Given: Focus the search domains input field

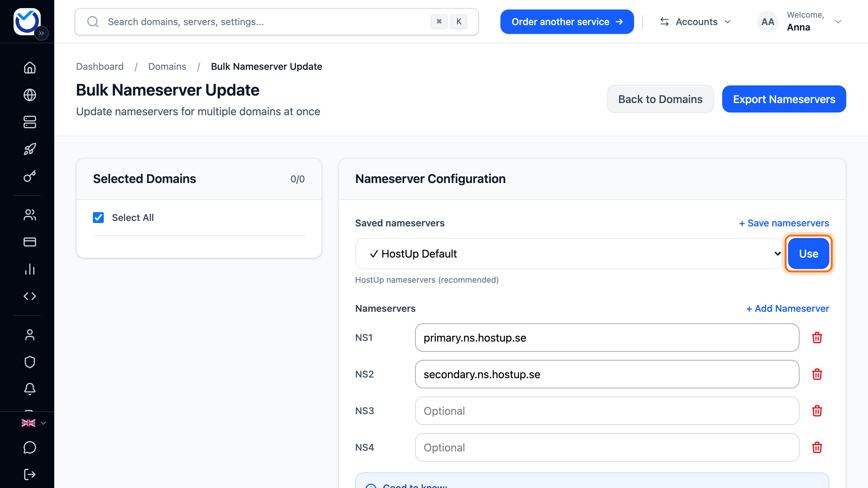Looking at the screenshot, I should pyautogui.click(x=276, y=22).
